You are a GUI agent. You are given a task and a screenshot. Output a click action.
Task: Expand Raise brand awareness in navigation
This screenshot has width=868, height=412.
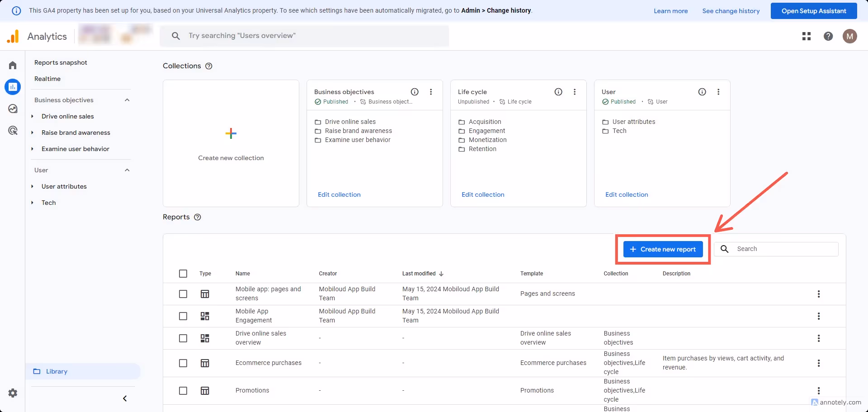coord(33,133)
